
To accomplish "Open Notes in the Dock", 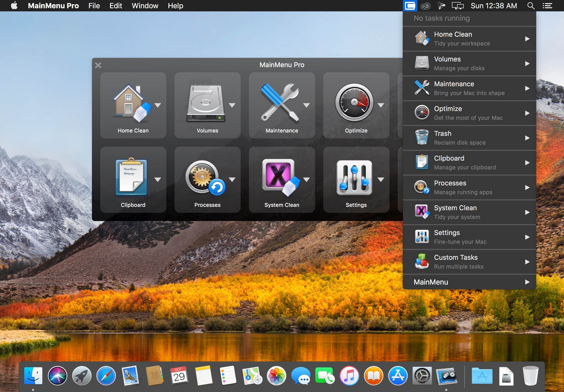I will tap(203, 375).
